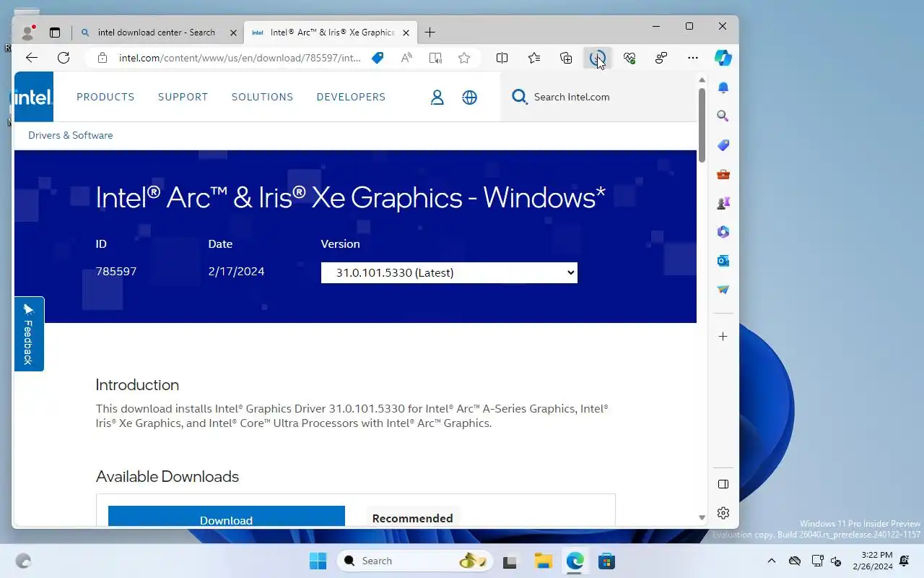
Task: Start Read aloud from address bar
Action: tap(406, 58)
